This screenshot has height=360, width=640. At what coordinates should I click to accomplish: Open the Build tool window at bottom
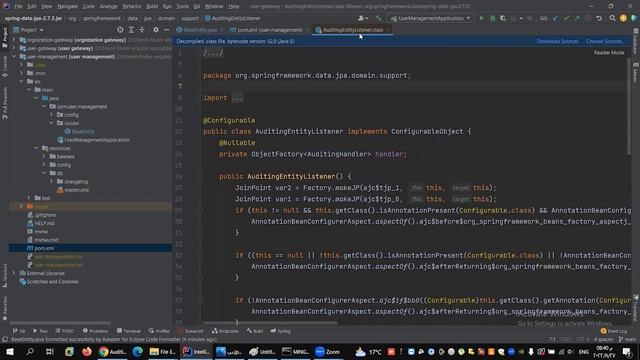tap(255, 331)
